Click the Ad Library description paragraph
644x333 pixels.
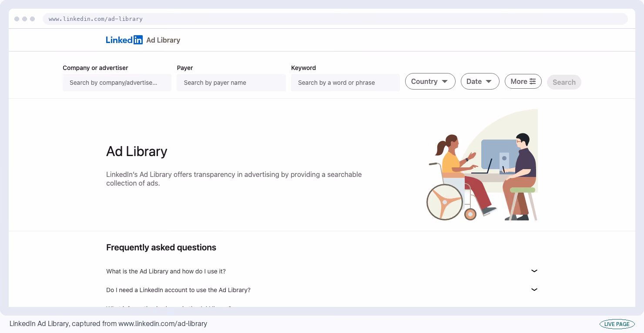click(234, 179)
